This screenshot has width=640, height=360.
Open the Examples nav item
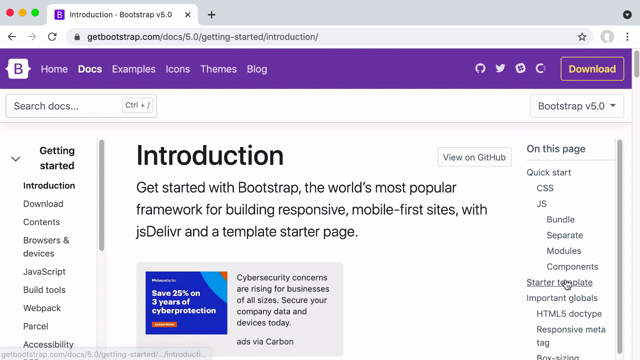tap(133, 69)
